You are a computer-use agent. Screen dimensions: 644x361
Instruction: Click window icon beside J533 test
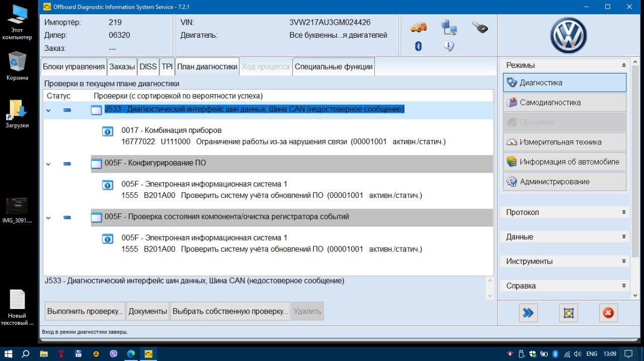click(96, 110)
